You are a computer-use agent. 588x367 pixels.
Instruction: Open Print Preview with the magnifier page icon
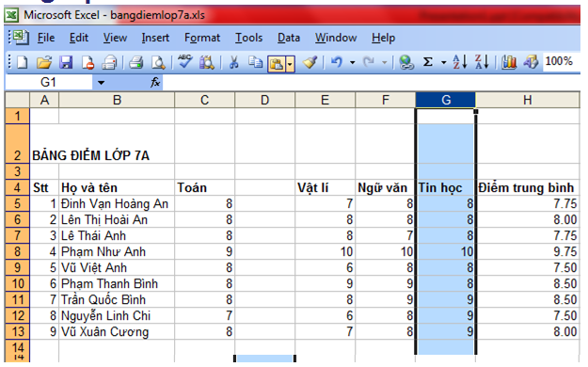tap(158, 62)
